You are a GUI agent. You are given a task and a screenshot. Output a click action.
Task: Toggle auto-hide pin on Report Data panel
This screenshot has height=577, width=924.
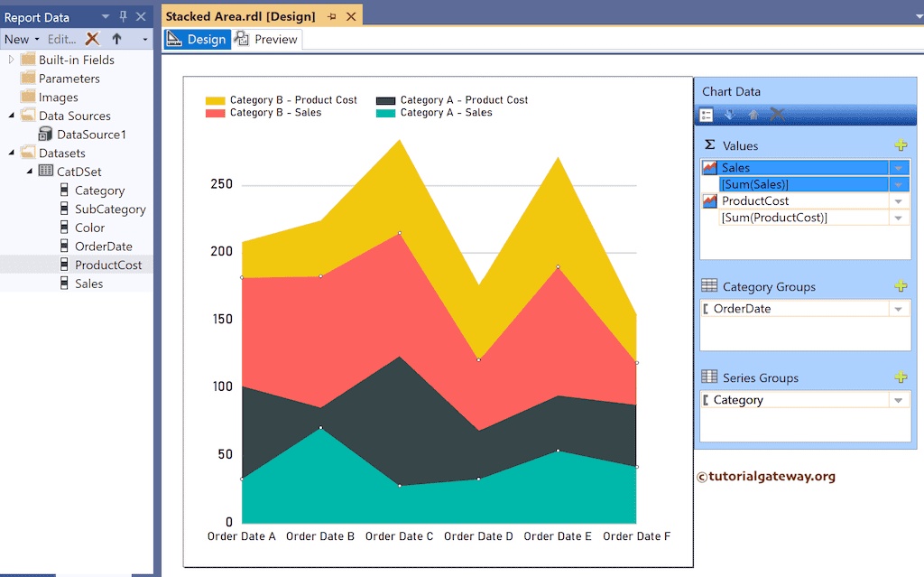pyautogui.click(x=124, y=16)
